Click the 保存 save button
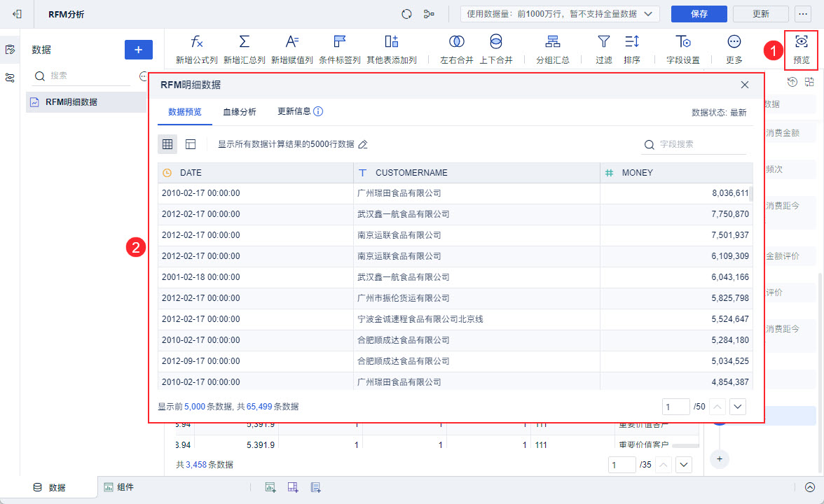The width and height of the screenshot is (824, 504). click(x=699, y=14)
